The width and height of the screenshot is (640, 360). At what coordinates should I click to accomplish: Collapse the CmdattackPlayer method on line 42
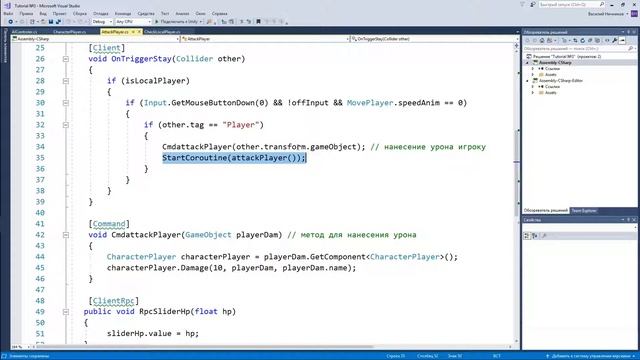(66, 235)
